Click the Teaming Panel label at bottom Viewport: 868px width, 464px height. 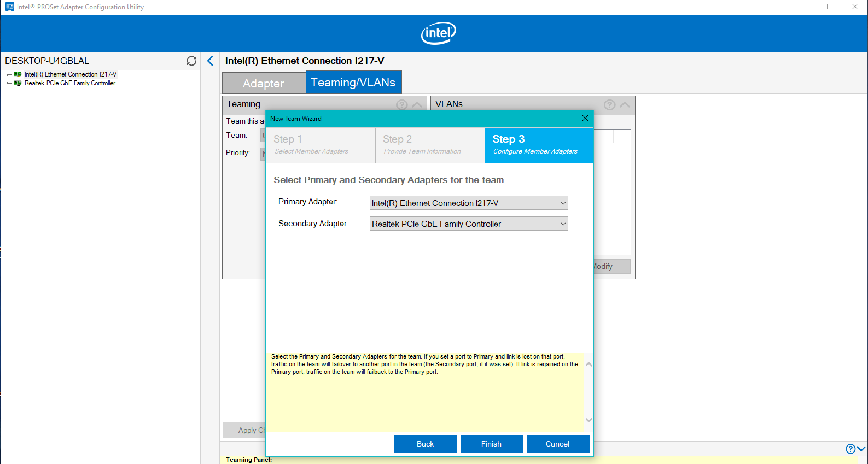[249, 460]
